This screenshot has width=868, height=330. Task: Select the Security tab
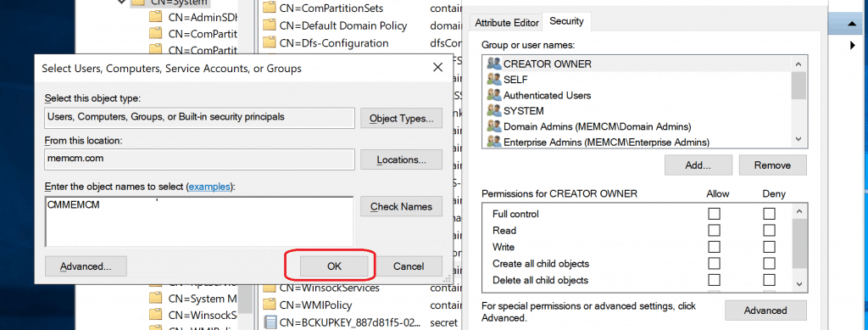(x=566, y=21)
